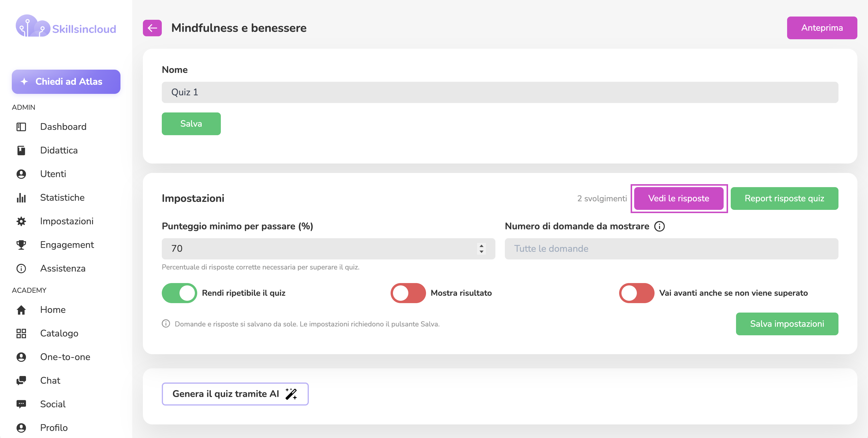The width and height of the screenshot is (868, 438).
Task: Click the Statistiche bar chart icon
Action: [21, 197]
